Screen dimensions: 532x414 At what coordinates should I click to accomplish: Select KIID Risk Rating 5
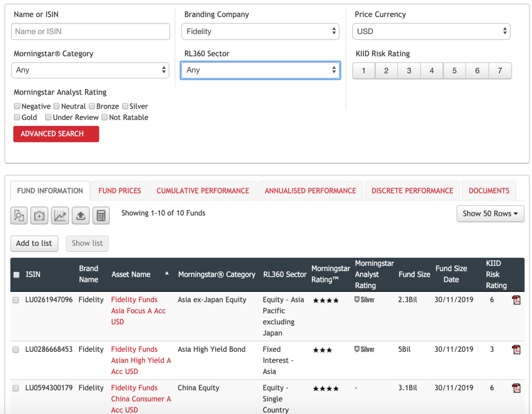tap(454, 71)
